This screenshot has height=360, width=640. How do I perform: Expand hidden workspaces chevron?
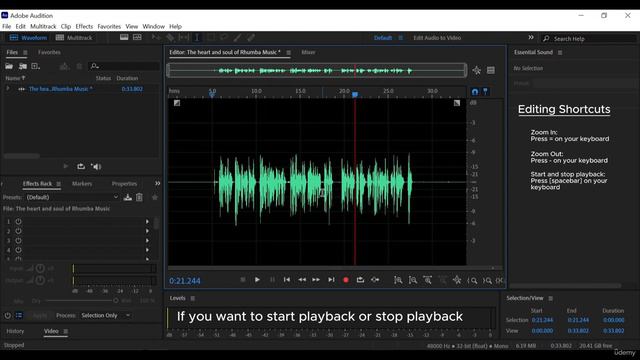click(531, 38)
